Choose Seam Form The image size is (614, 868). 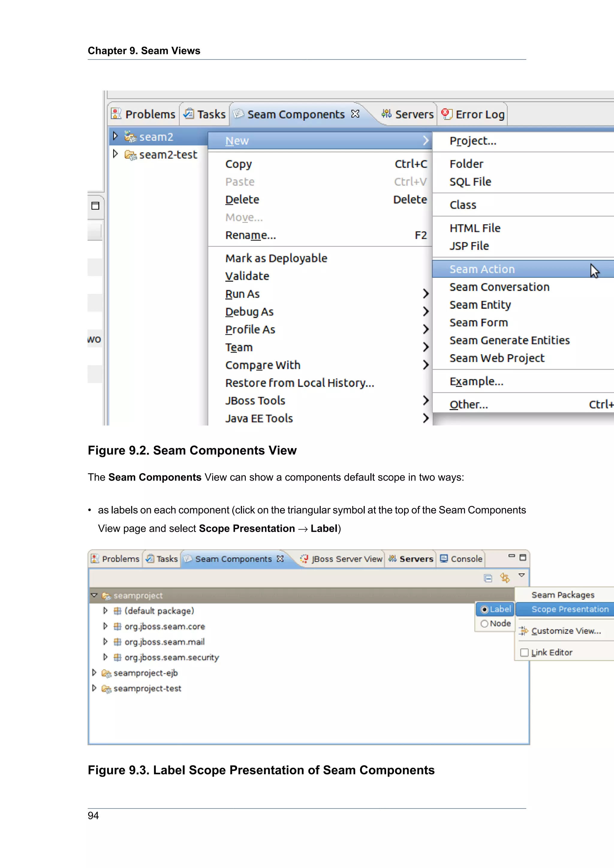(x=523, y=322)
